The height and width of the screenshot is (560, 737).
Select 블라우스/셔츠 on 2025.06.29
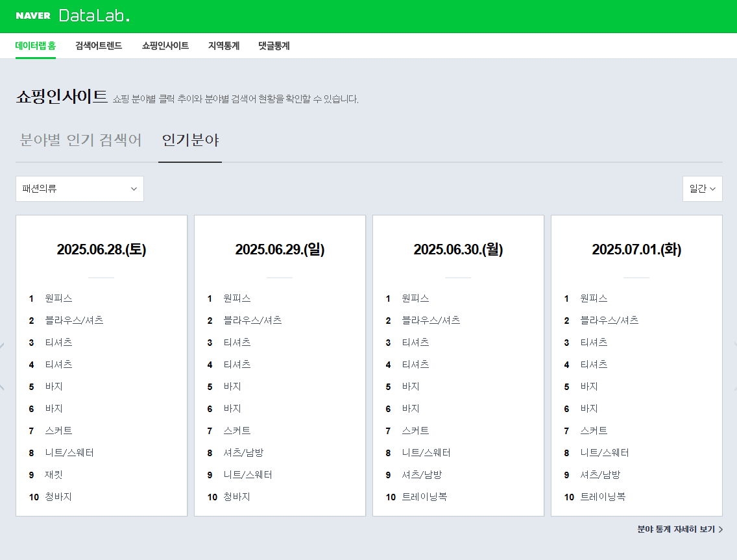[x=252, y=320]
